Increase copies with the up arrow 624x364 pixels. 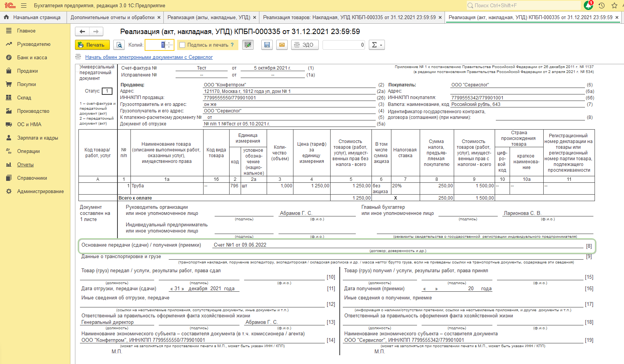click(x=170, y=42)
